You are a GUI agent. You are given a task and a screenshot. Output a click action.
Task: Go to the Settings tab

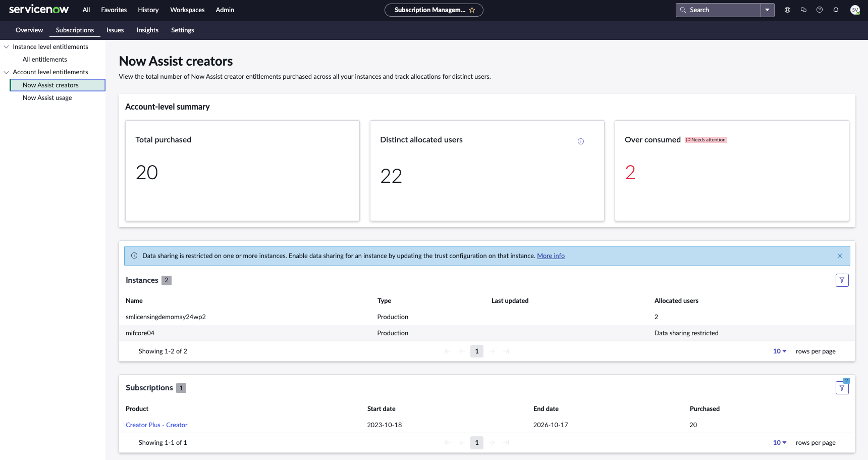[x=183, y=30]
